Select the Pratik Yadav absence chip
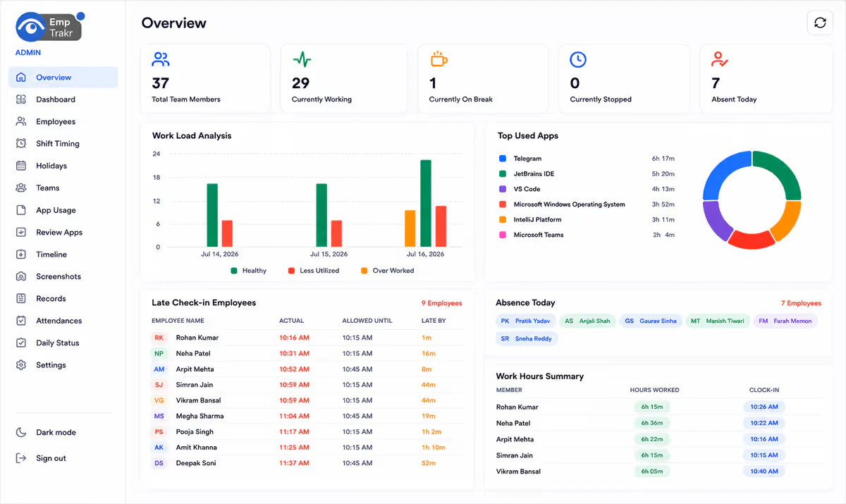 pos(525,321)
